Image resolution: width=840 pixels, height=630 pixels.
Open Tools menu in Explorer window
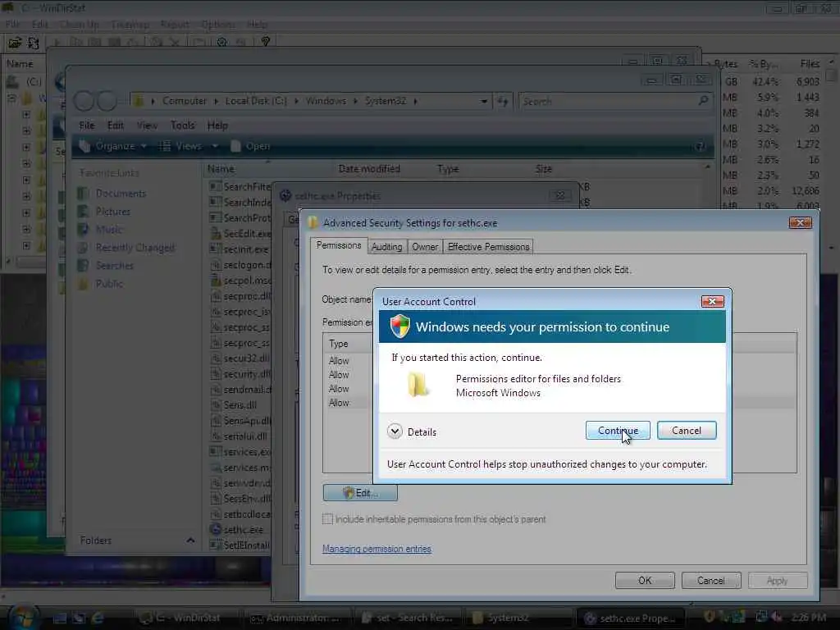[182, 126]
